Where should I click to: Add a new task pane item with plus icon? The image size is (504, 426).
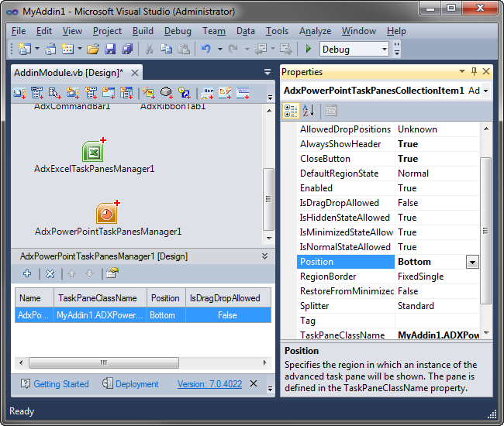pos(27,273)
